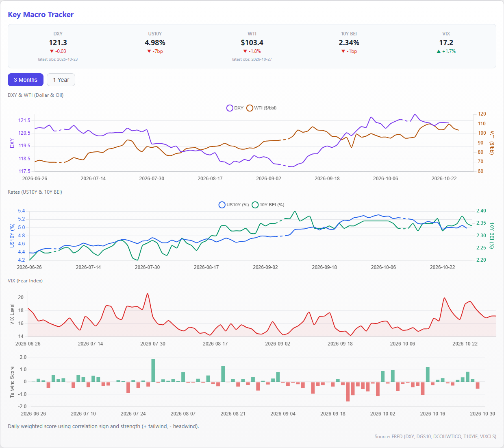
Task: Click the US10Y (%) left axis label
Action: click(12, 236)
